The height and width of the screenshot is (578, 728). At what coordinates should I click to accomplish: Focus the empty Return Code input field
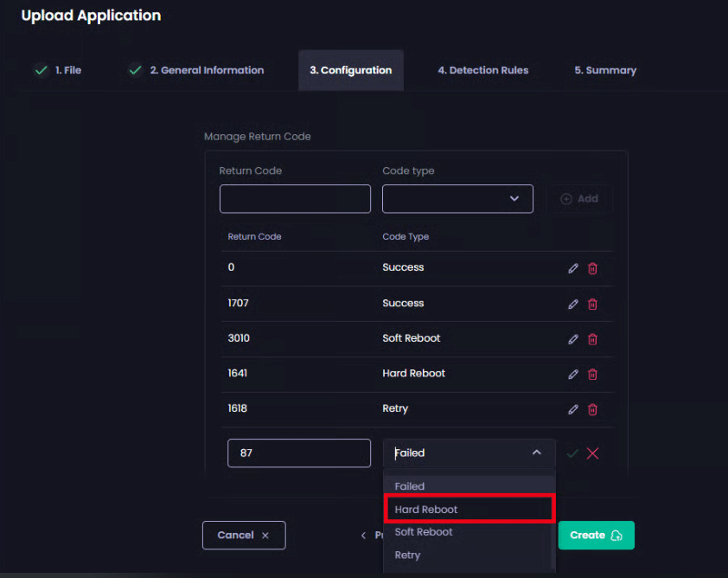295,199
